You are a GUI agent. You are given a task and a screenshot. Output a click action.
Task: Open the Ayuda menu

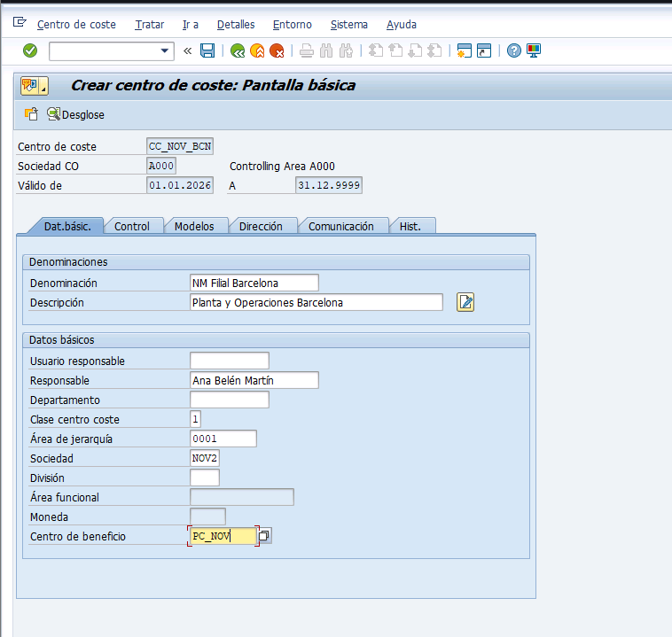(x=401, y=25)
